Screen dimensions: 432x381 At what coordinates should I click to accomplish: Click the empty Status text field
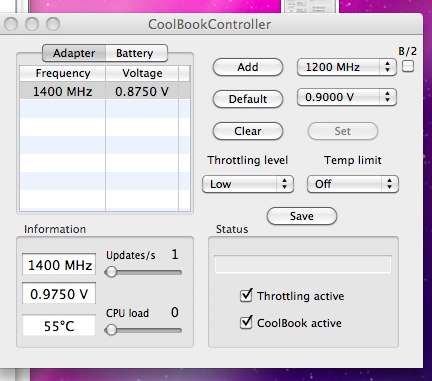303,264
